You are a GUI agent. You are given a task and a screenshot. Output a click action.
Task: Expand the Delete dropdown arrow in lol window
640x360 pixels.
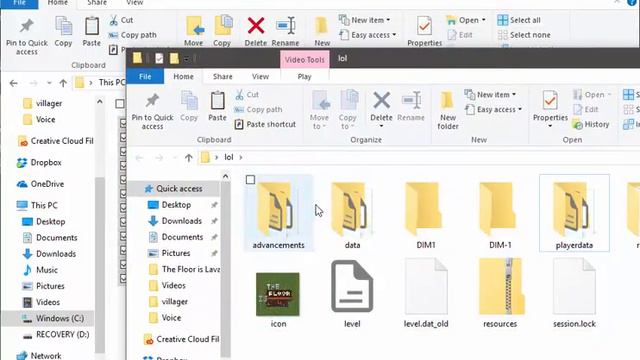click(381, 126)
